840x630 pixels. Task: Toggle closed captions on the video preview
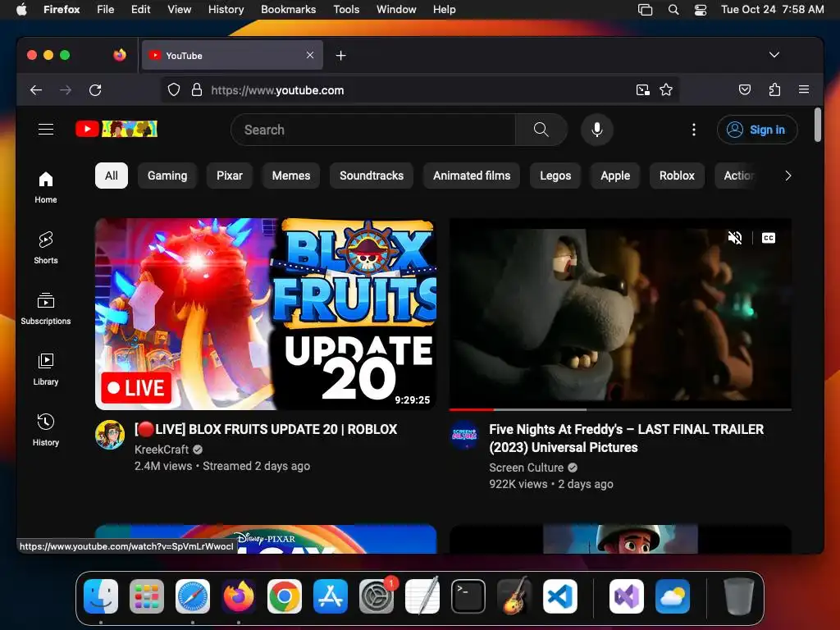(768, 238)
